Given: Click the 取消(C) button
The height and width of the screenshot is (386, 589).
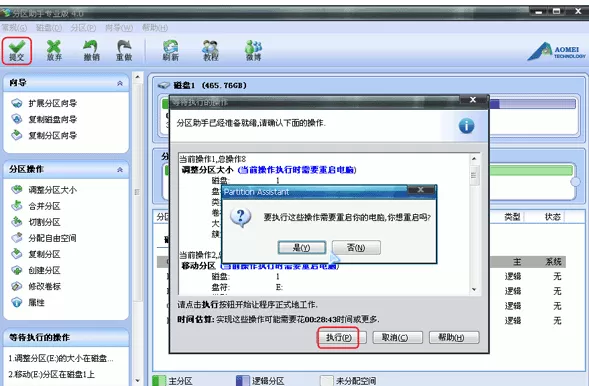Looking at the screenshot, I should (x=397, y=337).
